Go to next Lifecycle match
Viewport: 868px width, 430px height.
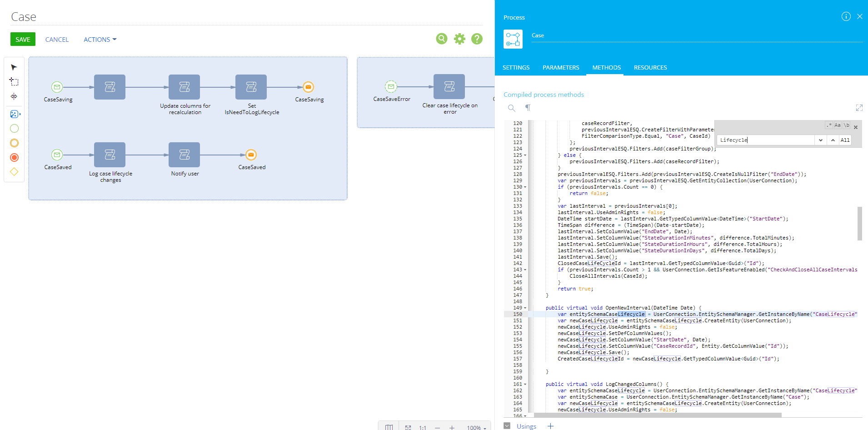[x=821, y=140]
